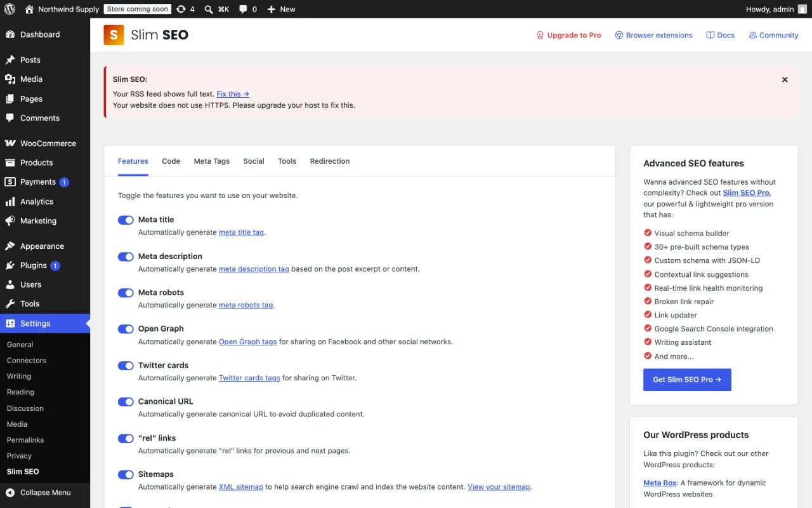Open Users in the sidebar
The width and height of the screenshot is (812, 508).
(x=45, y=284)
